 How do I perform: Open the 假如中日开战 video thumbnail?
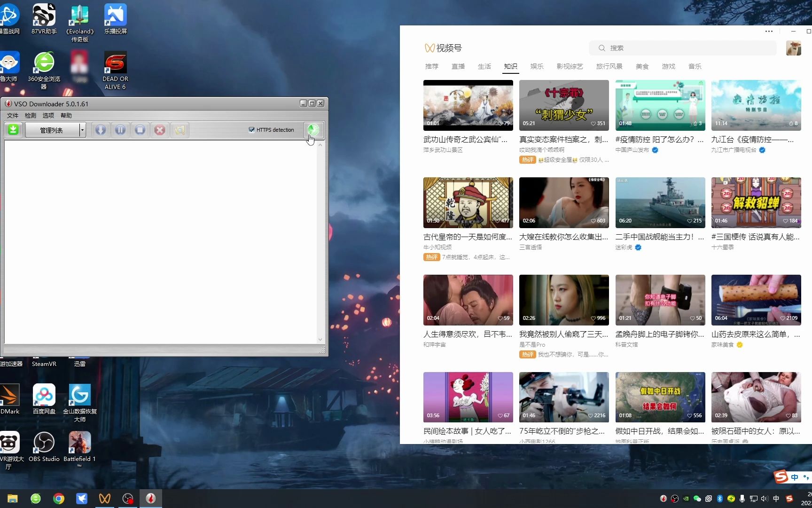[660, 397]
